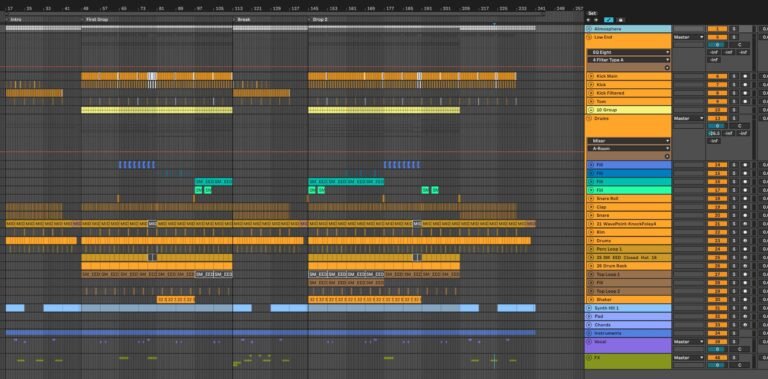The image size is (768, 379).
Task: Arm the 21 WavePoint track
Action: point(745,224)
